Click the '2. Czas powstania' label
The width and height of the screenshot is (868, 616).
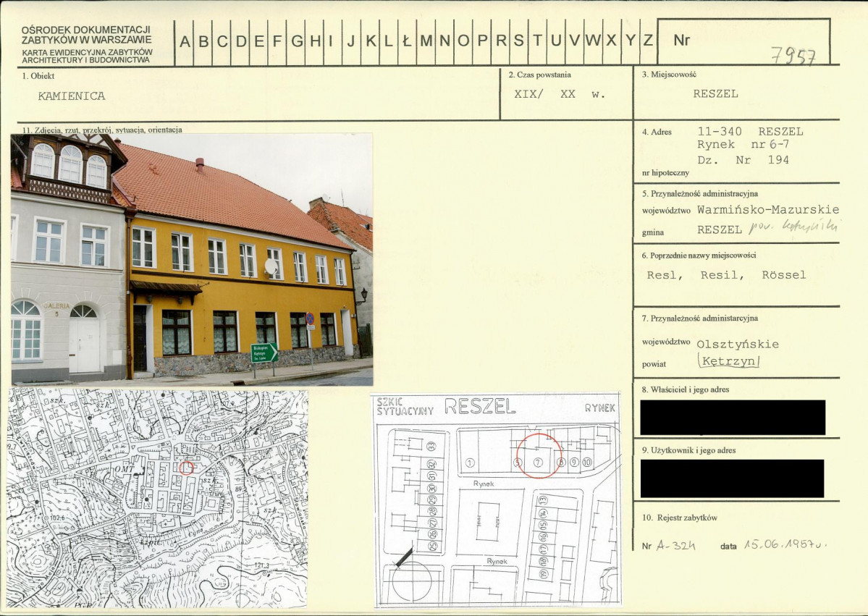pyautogui.click(x=540, y=75)
